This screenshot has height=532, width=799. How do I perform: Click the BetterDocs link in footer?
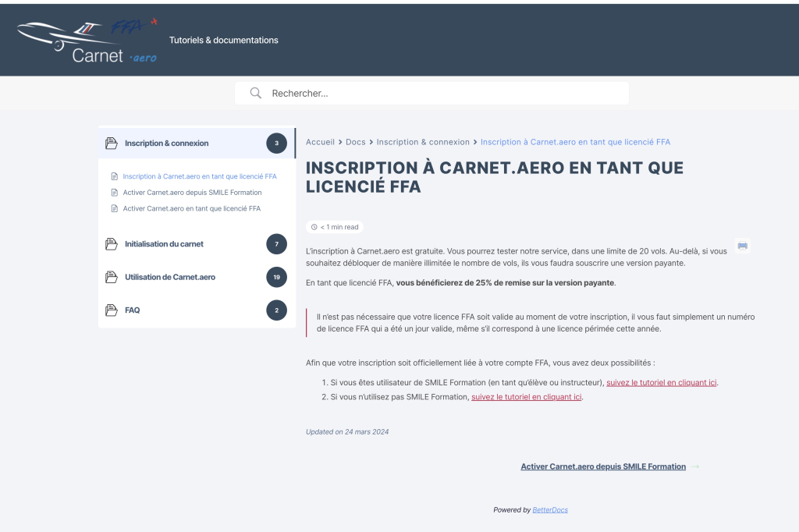pos(550,510)
